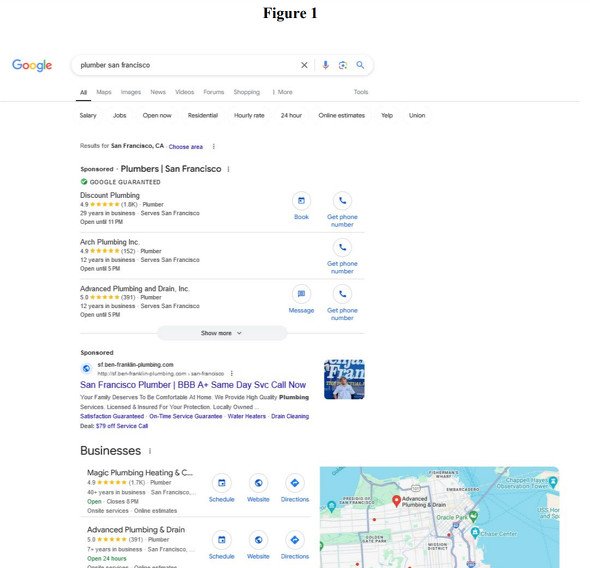The width and height of the screenshot is (590, 568).
Task: Apply the Residential filter chip
Action: (x=203, y=115)
